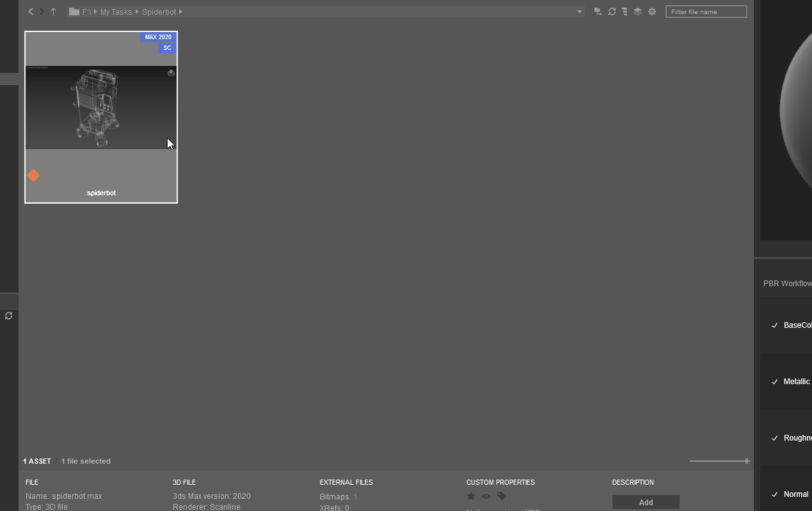Toggle the Metallic map checkmark
Viewport: 812px width, 511px height.
click(774, 382)
